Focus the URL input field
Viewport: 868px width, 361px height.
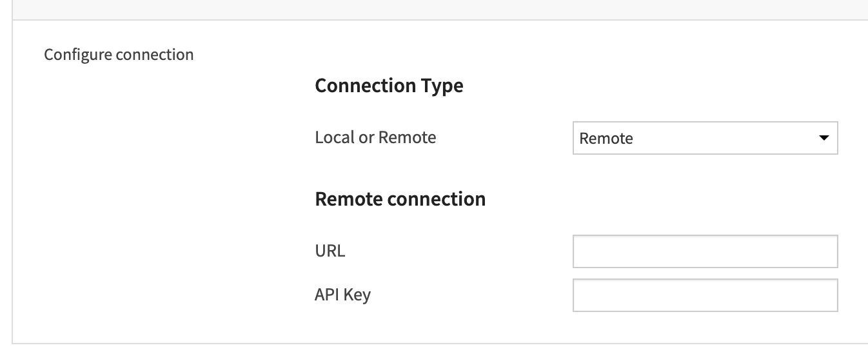click(x=705, y=251)
